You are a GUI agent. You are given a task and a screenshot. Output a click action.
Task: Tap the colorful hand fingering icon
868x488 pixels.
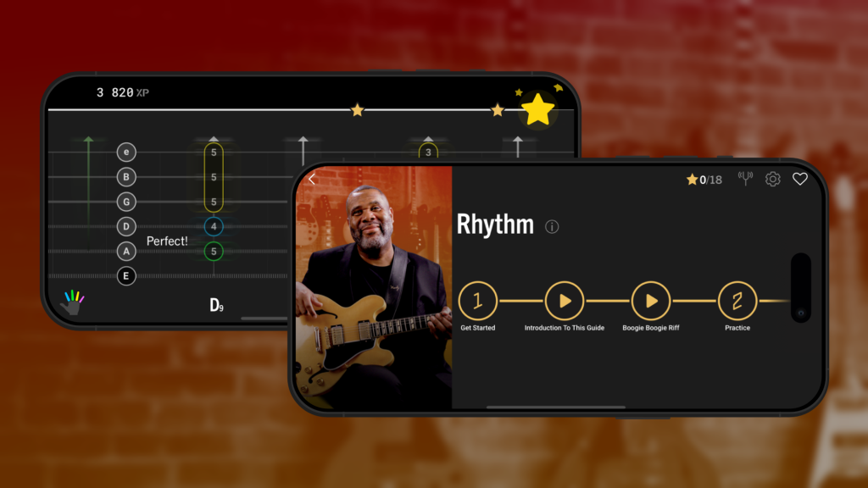73,302
